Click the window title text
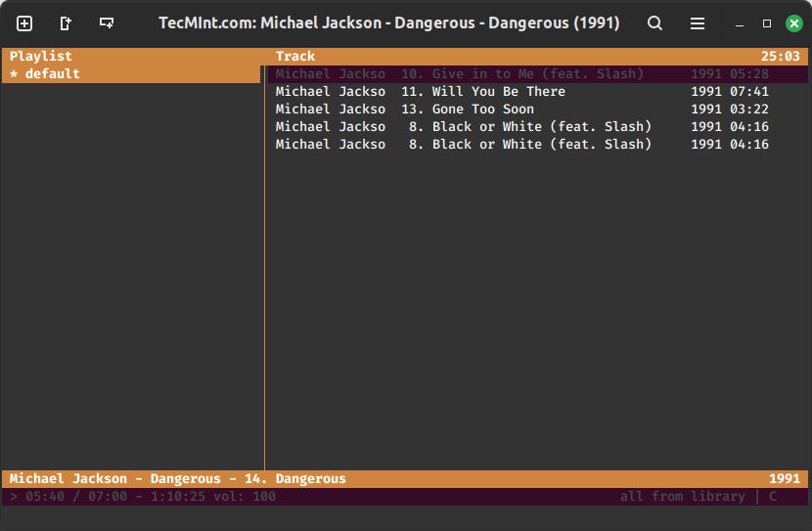This screenshot has width=812, height=531. (x=389, y=23)
